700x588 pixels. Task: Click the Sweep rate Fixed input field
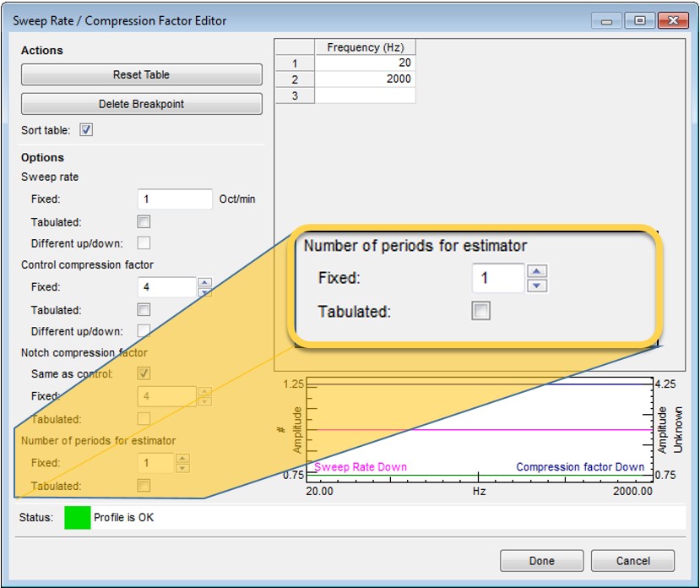[x=174, y=199]
